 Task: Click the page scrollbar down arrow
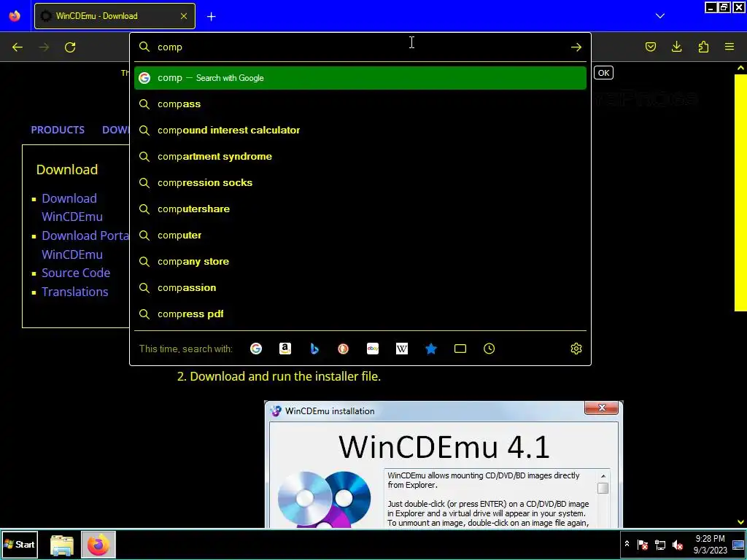click(740, 522)
